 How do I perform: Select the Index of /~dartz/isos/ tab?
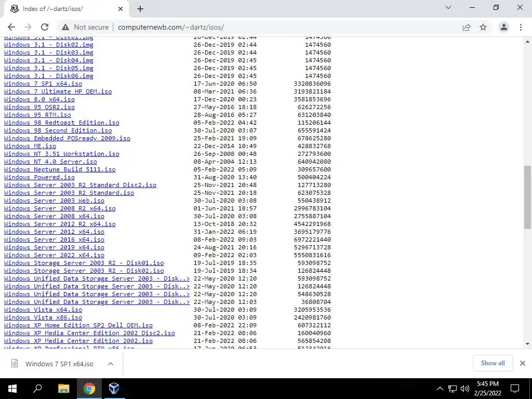point(66,9)
